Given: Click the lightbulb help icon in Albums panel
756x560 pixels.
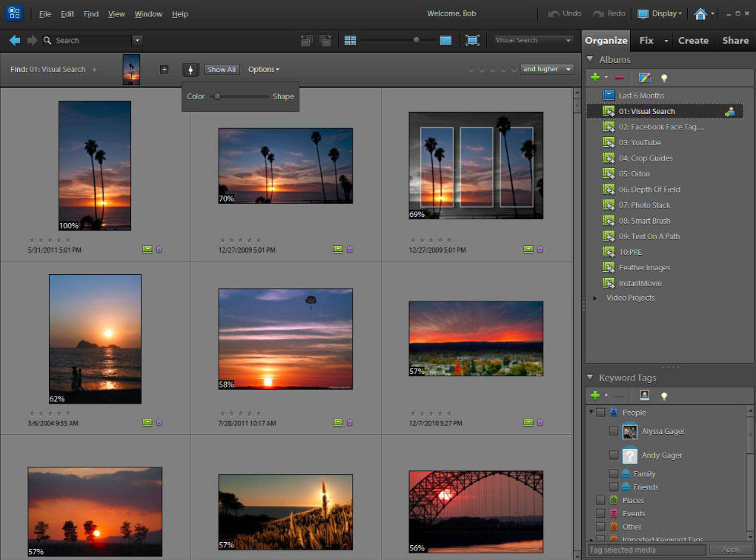Looking at the screenshot, I should pos(665,77).
